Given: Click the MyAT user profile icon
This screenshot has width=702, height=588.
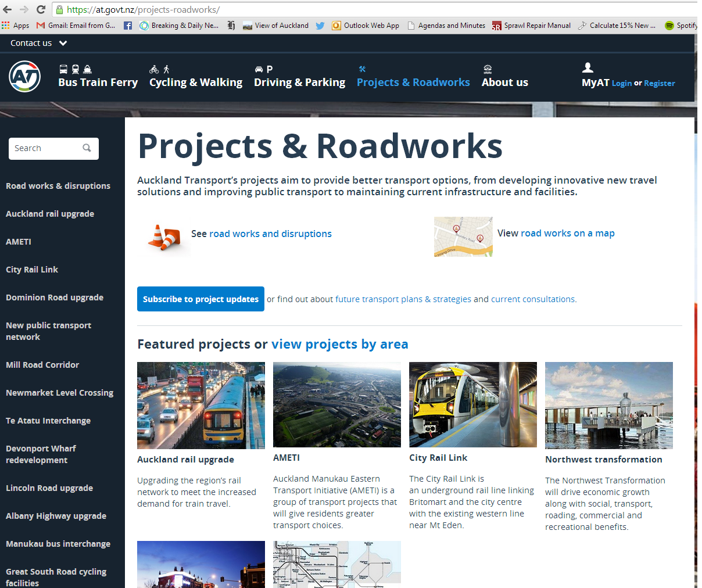Looking at the screenshot, I should pyautogui.click(x=588, y=68).
